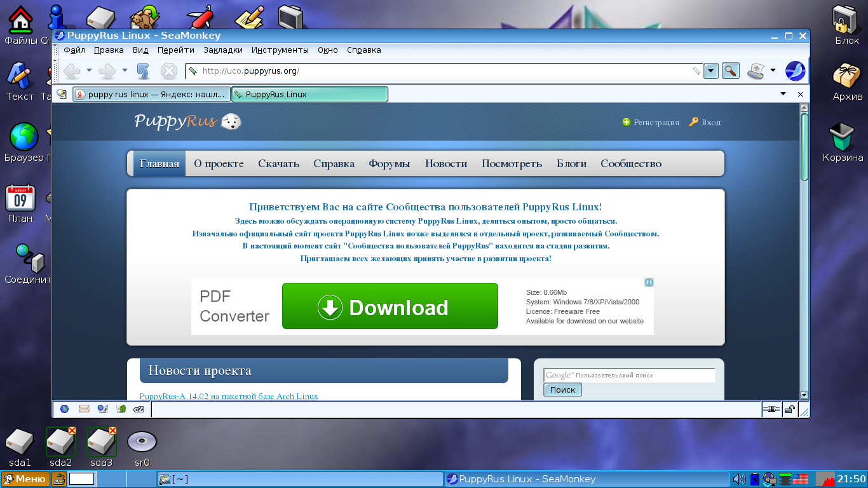
Task: Click the show-desktop icon beside the Меню button
Action: [59, 479]
